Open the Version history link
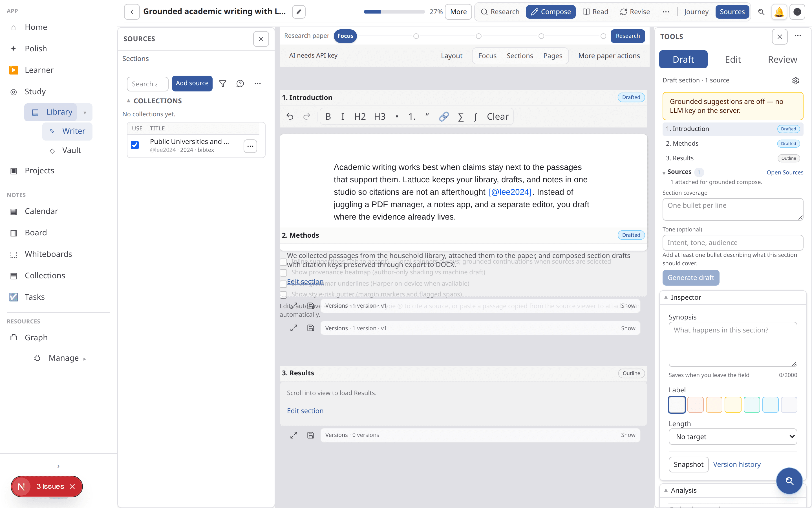 point(737,465)
